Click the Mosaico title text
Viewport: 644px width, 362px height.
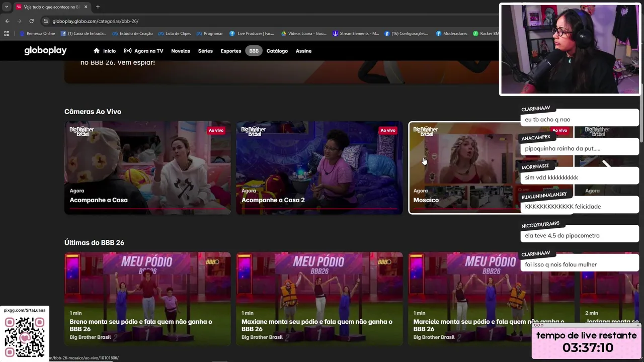click(x=426, y=200)
